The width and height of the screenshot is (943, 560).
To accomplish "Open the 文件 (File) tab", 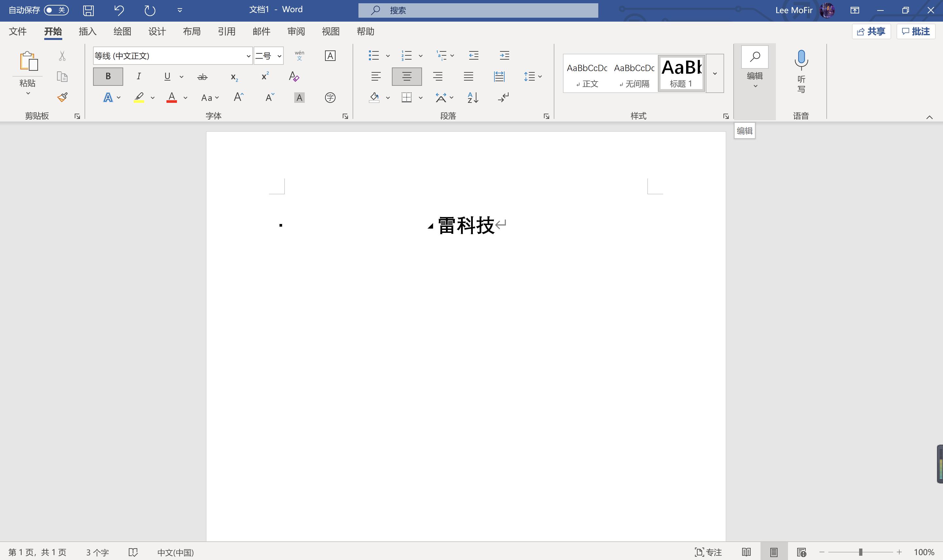I will point(18,31).
